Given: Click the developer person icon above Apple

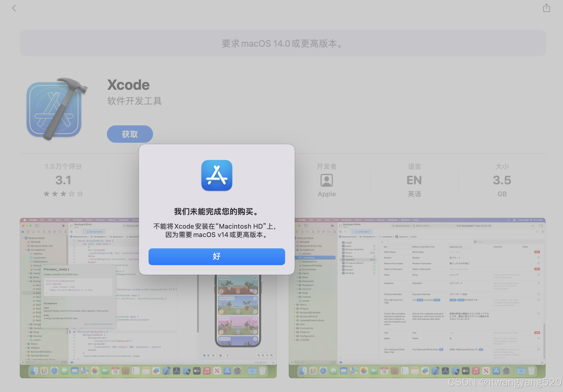Looking at the screenshot, I should pyautogui.click(x=327, y=180).
